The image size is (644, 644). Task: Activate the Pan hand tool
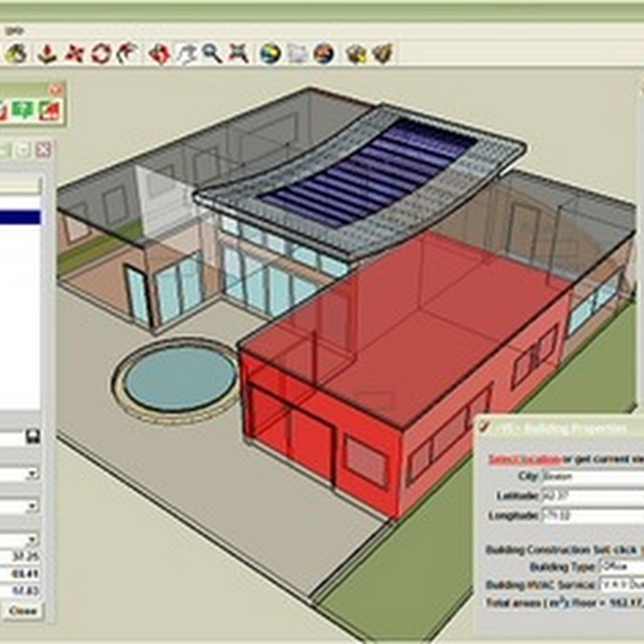187,54
